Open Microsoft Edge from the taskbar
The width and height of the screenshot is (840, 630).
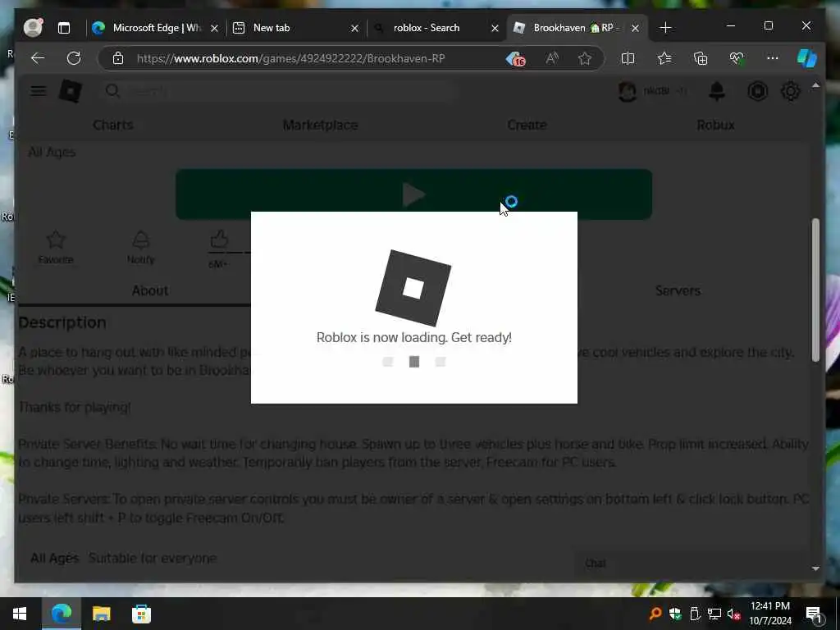coord(61,614)
